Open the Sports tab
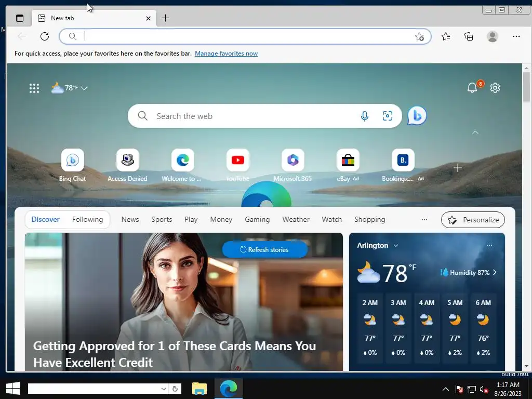The width and height of the screenshot is (532, 399). pos(162,220)
